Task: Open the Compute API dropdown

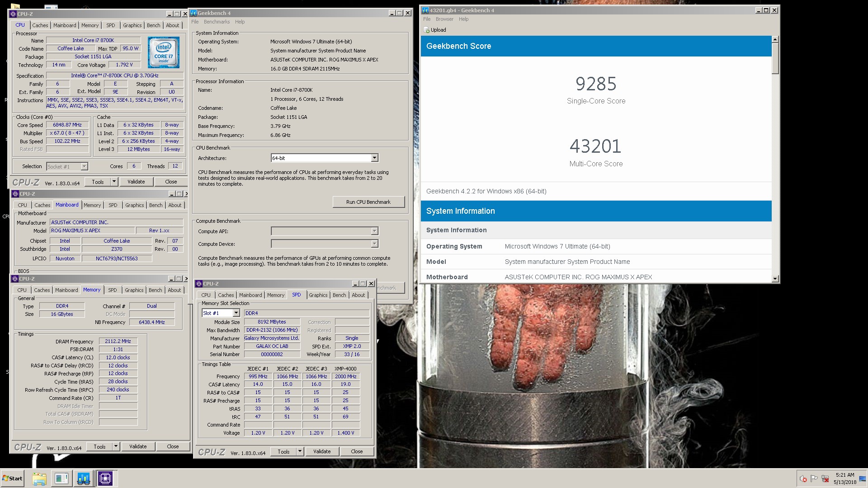Action: 374,231
